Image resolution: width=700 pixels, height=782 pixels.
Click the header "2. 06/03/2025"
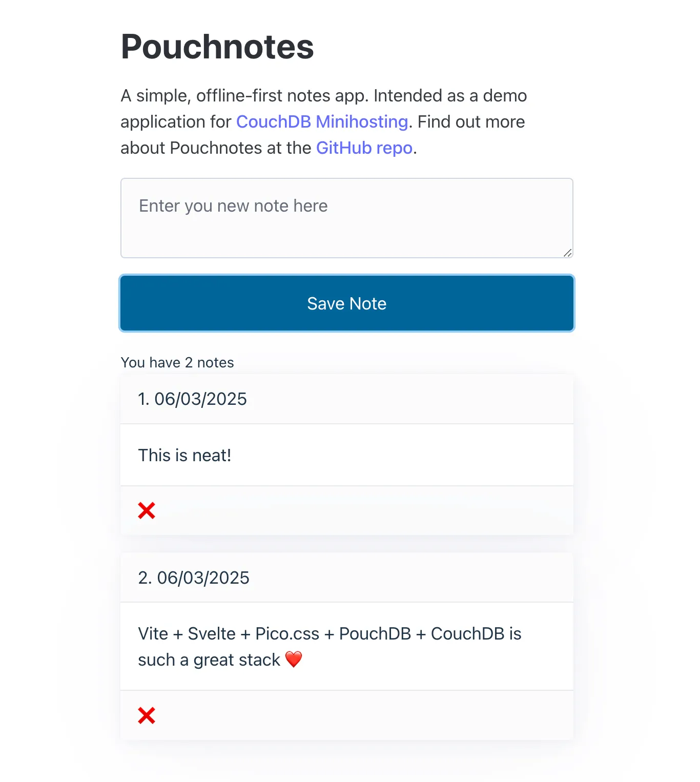tap(193, 577)
